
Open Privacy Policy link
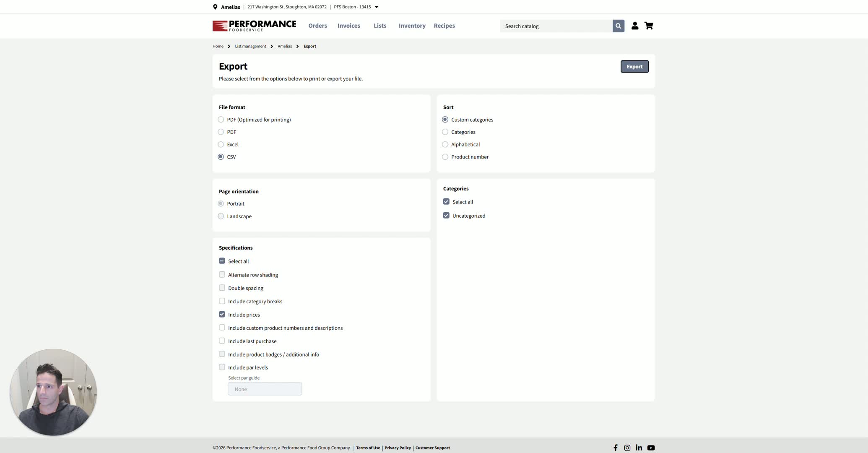(x=398, y=448)
